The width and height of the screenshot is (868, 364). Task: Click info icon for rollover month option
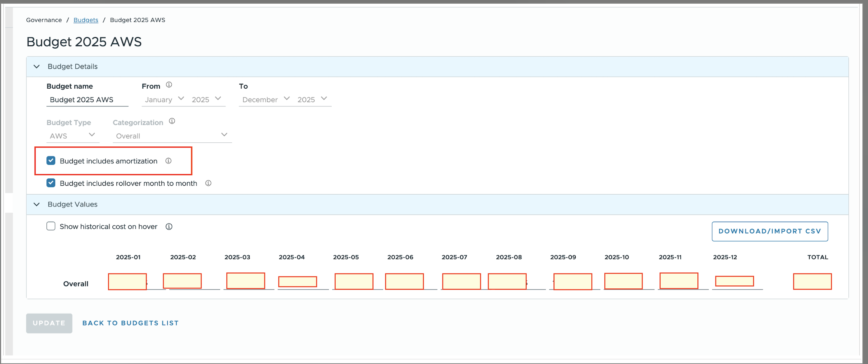[208, 183]
